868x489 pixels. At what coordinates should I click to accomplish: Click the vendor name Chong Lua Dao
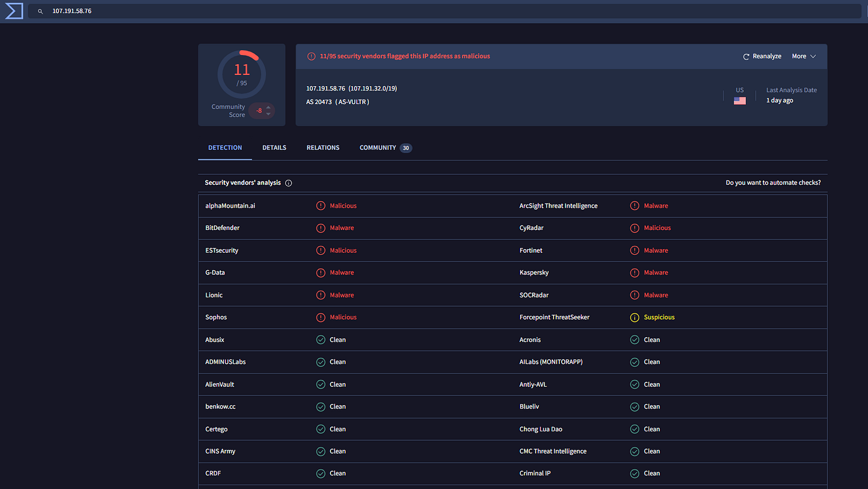pos(541,429)
